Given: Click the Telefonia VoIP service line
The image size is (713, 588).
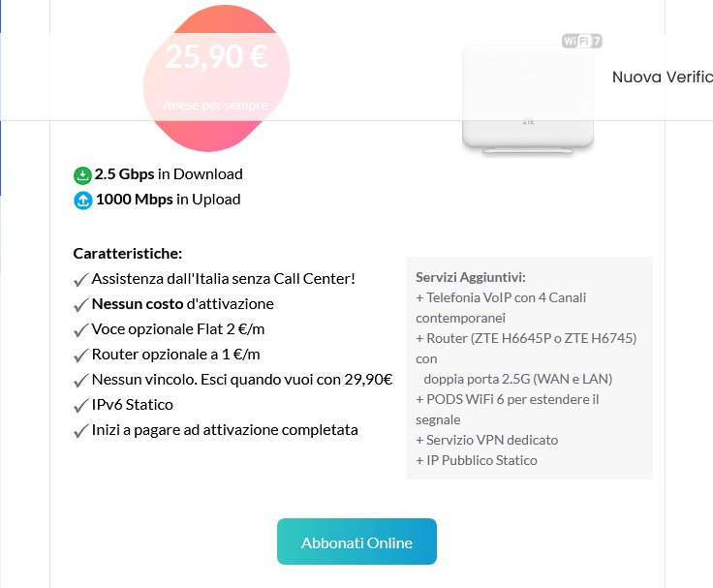Looking at the screenshot, I should (x=501, y=297).
